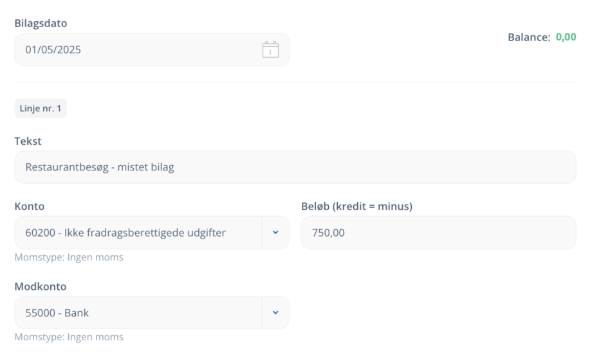Focus the Beløb amount field showing 750,00
This screenshot has height=364, width=592.
[438, 232]
